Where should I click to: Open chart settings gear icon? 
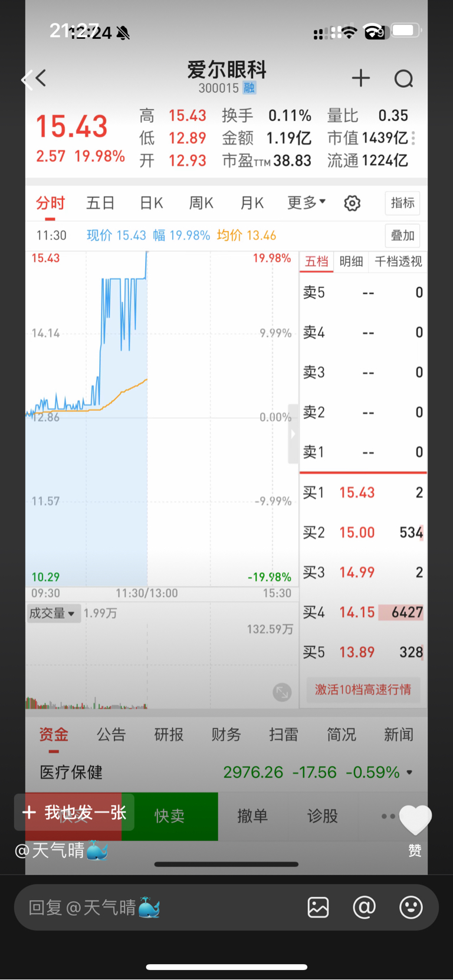point(352,203)
